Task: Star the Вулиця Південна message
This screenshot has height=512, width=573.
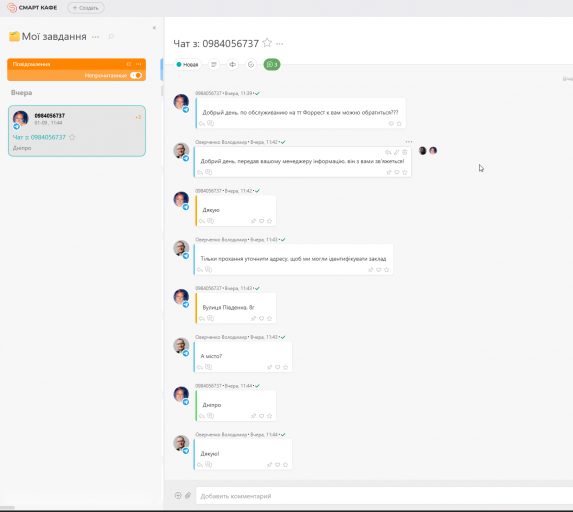Action: point(269,318)
